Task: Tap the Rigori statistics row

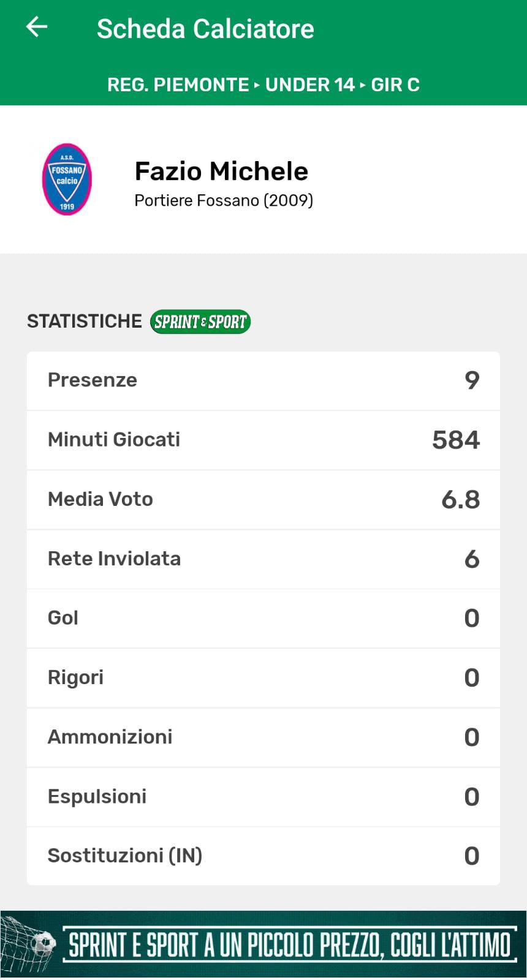Action: 263,677
